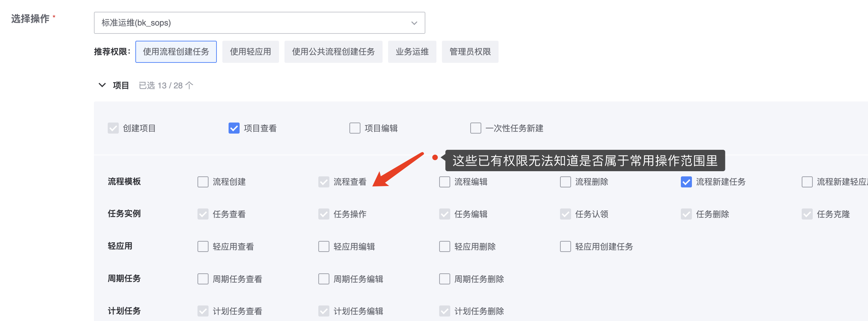Screen dimensions: 868x321
Task: Select the 业务运维 recommended permission
Action: point(412,51)
